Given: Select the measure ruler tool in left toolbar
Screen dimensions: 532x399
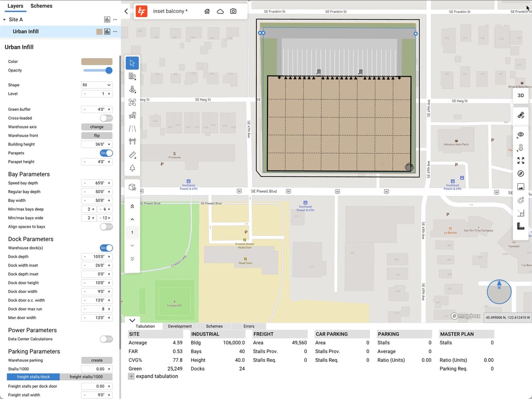Looking at the screenshot, I should click(x=132, y=155).
